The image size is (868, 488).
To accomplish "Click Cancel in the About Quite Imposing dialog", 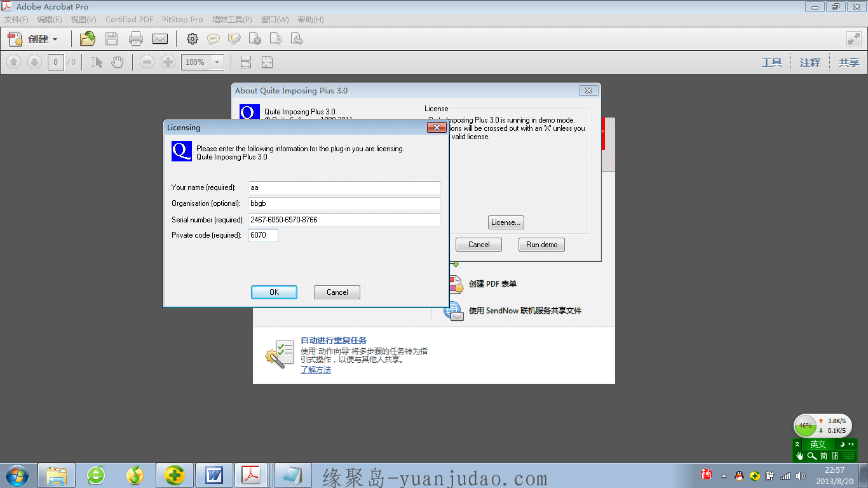I will [x=478, y=245].
